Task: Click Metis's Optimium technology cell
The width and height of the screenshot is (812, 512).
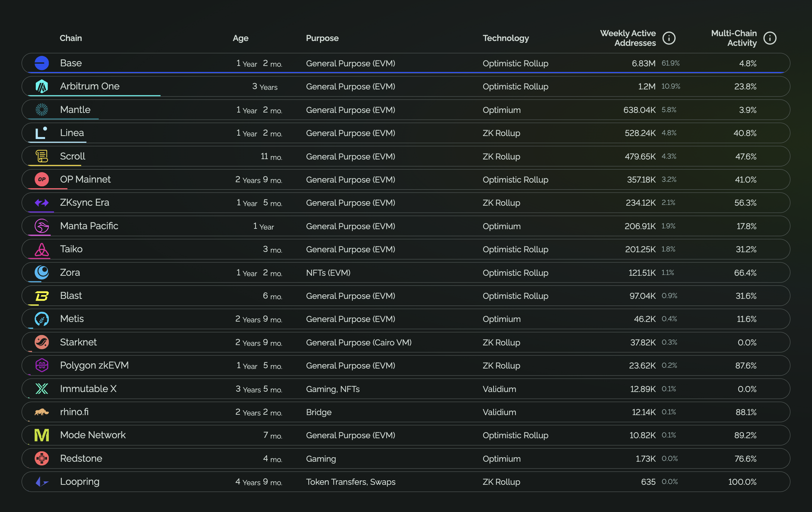Action: (x=502, y=319)
